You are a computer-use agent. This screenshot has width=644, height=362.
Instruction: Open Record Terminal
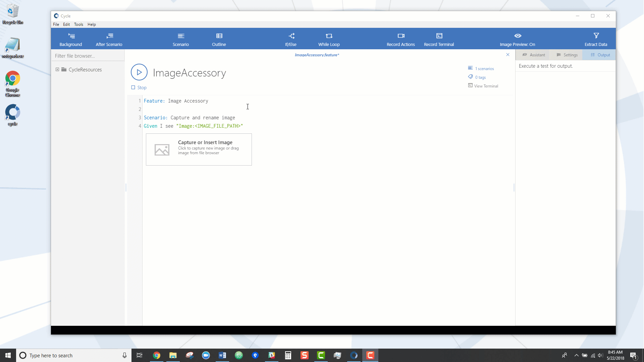[439, 39]
